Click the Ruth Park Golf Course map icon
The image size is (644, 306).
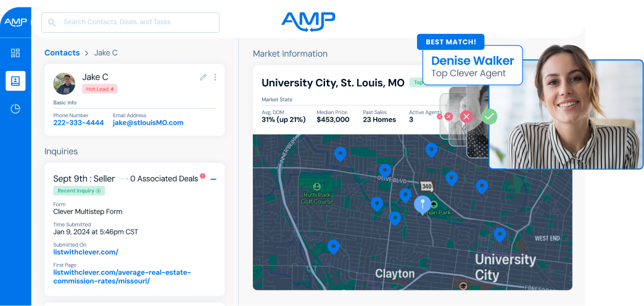pyautogui.click(x=316, y=186)
